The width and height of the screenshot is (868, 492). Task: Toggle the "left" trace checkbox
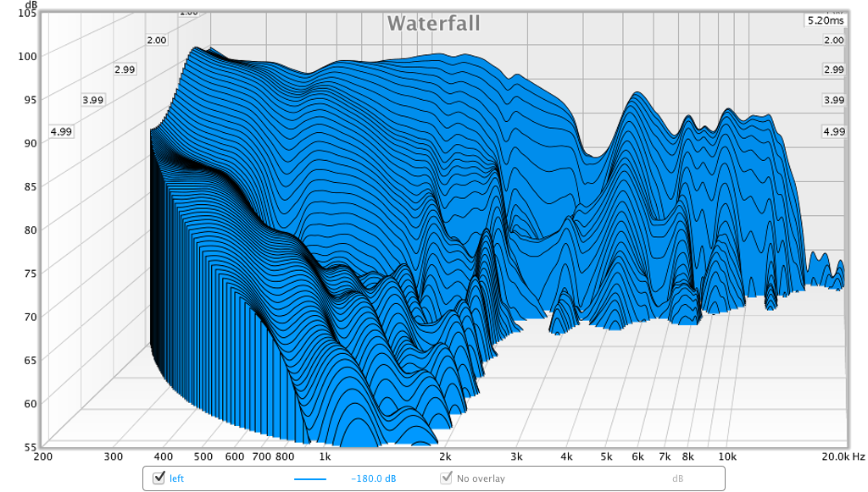pos(159,478)
